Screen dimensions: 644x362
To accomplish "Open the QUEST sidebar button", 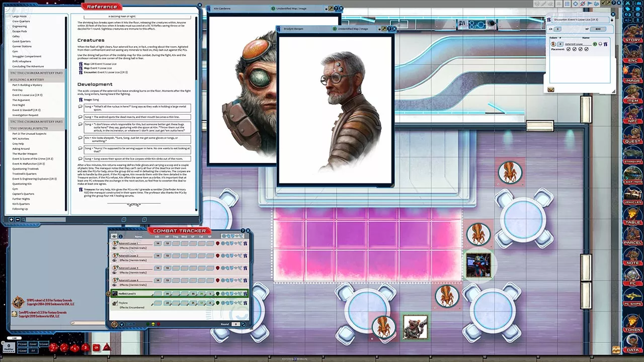I will [x=632, y=135].
